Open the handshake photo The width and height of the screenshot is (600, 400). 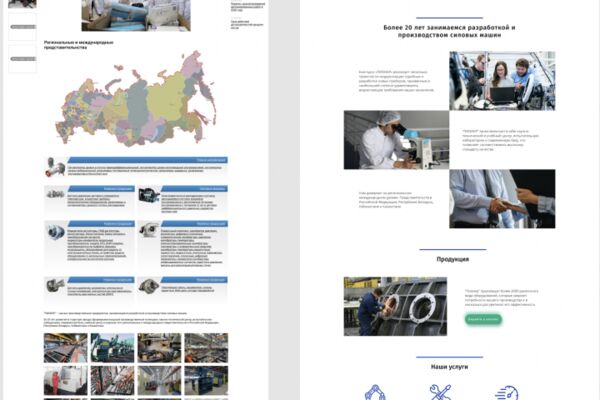502,199
